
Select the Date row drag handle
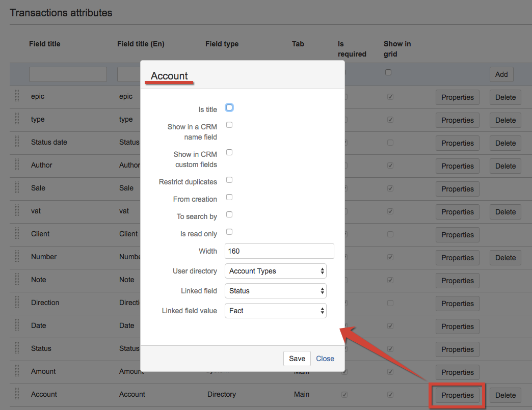[17, 325]
